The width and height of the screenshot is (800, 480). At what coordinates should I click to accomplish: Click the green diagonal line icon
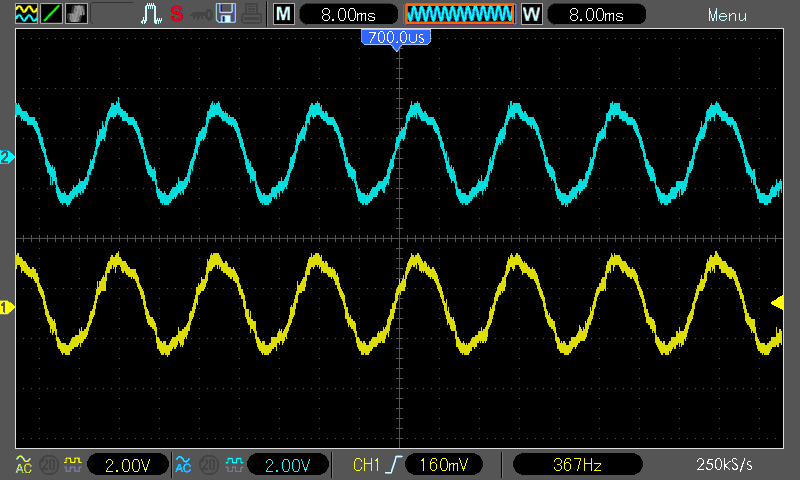pos(52,14)
